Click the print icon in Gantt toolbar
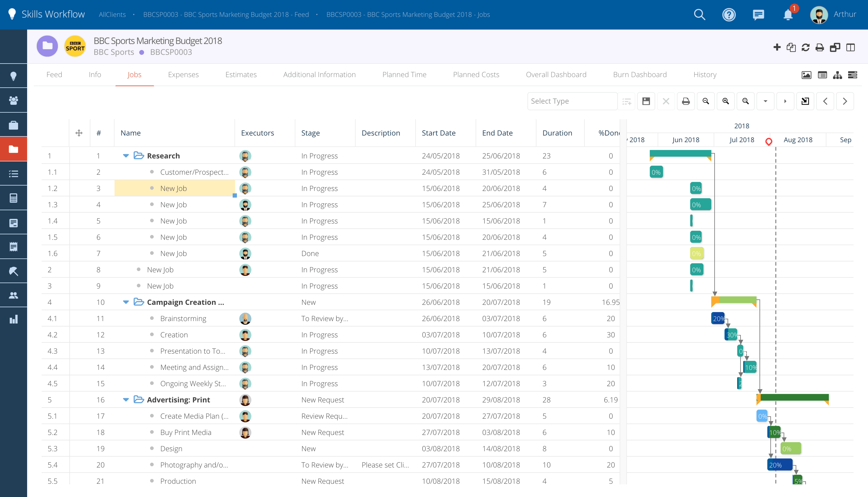 click(x=686, y=101)
